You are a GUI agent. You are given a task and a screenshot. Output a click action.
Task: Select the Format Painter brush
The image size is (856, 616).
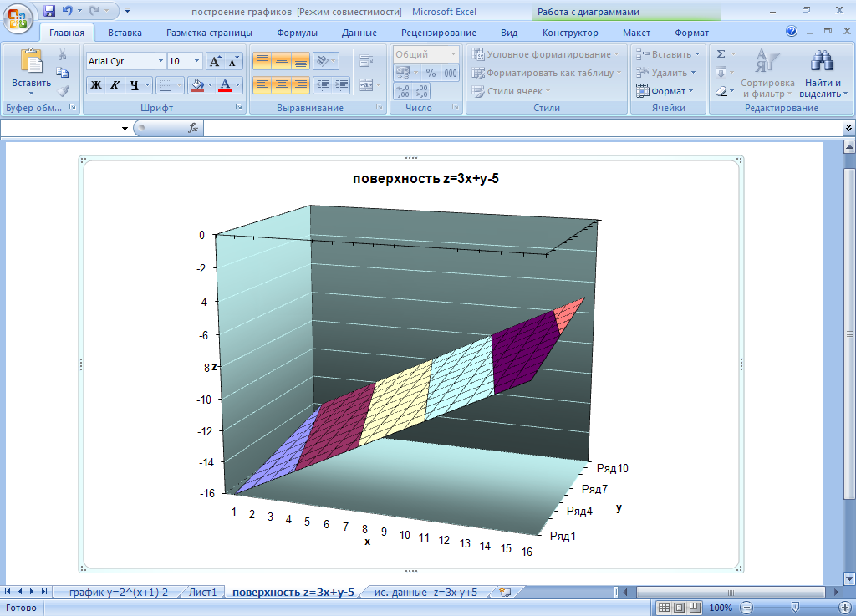tap(62, 90)
